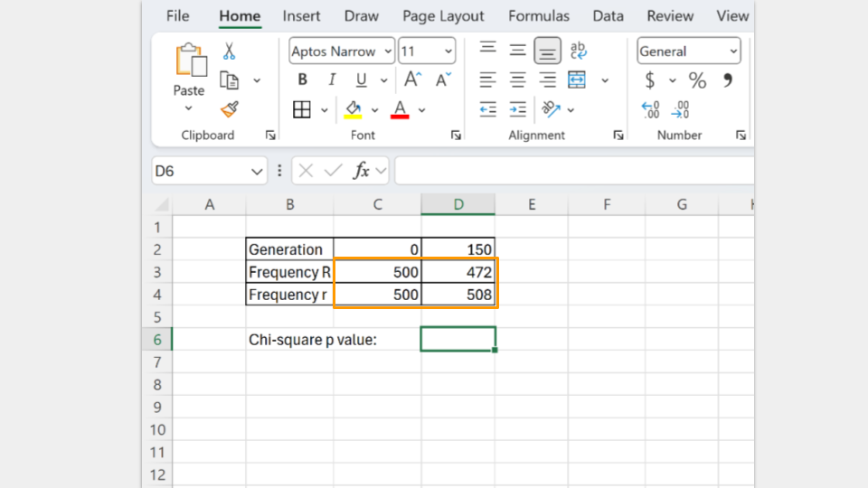
Task: Click Decrease Indent icon
Action: click(x=487, y=109)
